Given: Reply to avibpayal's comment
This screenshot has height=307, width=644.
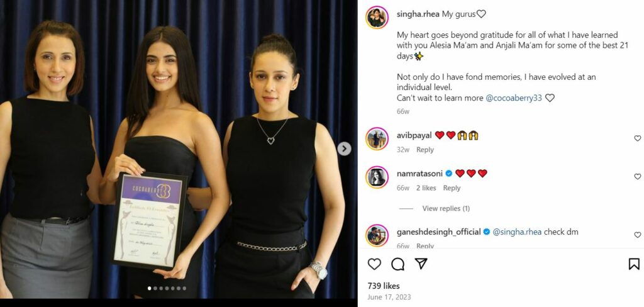Looking at the screenshot, I should tap(425, 150).
